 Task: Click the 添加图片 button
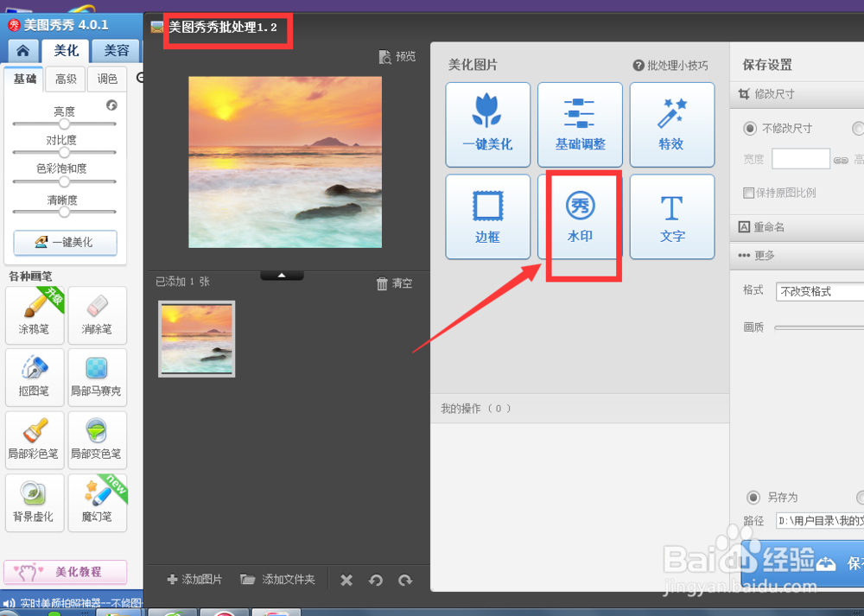click(194, 579)
